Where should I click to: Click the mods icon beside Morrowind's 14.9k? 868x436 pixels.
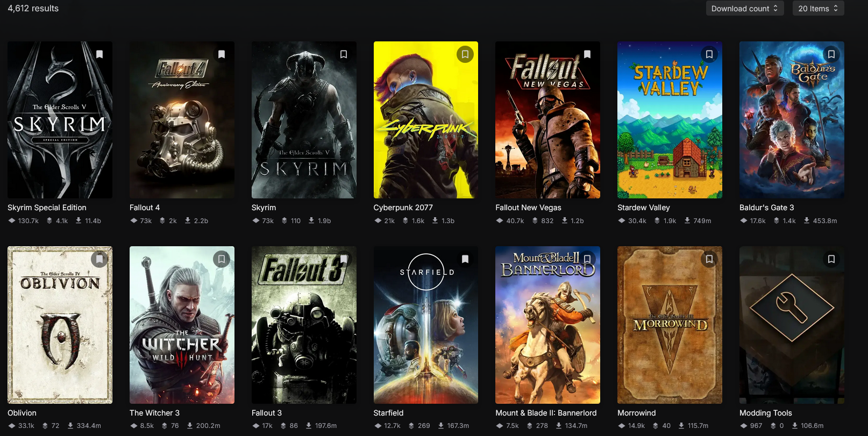click(622, 425)
